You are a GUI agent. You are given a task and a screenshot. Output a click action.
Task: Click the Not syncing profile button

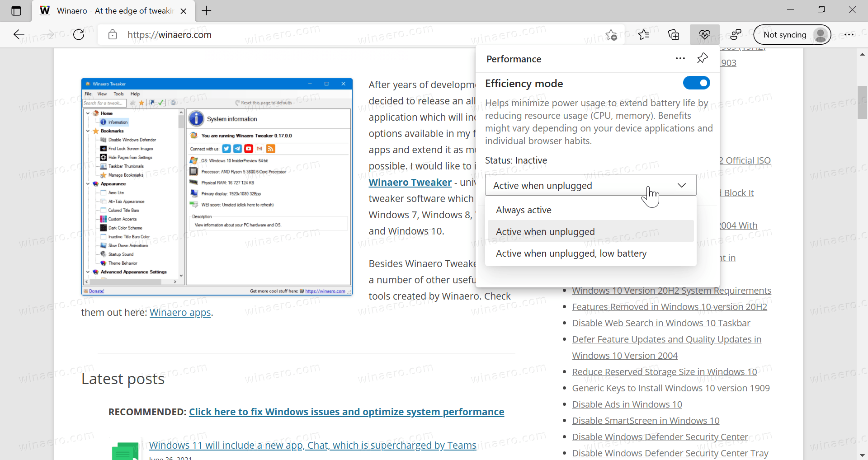pos(793,35)
